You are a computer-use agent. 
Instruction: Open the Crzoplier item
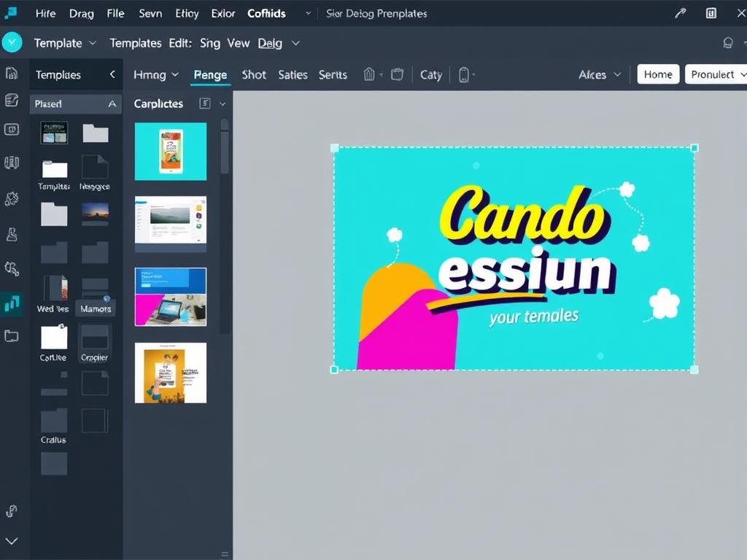coord(94,343)
